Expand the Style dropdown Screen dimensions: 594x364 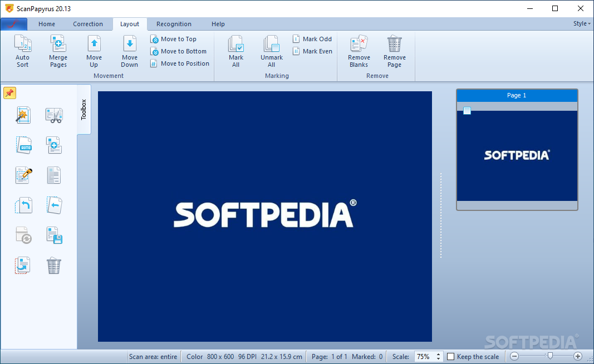coord(582,23)
